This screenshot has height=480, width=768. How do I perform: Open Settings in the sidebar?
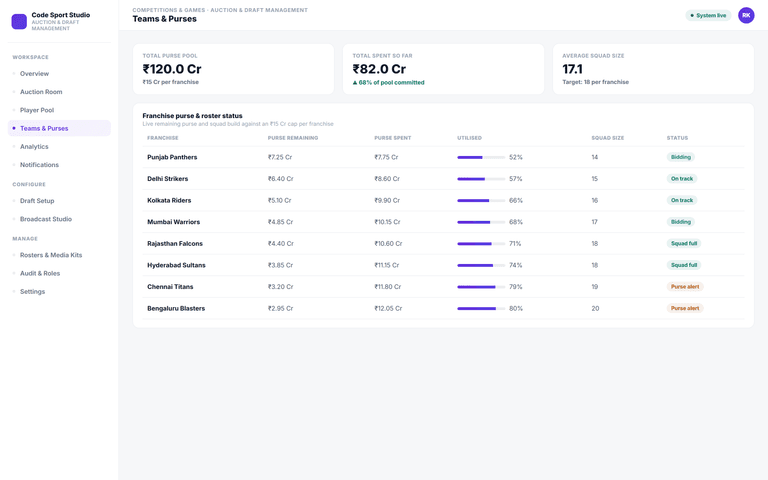tap(59, 291)
